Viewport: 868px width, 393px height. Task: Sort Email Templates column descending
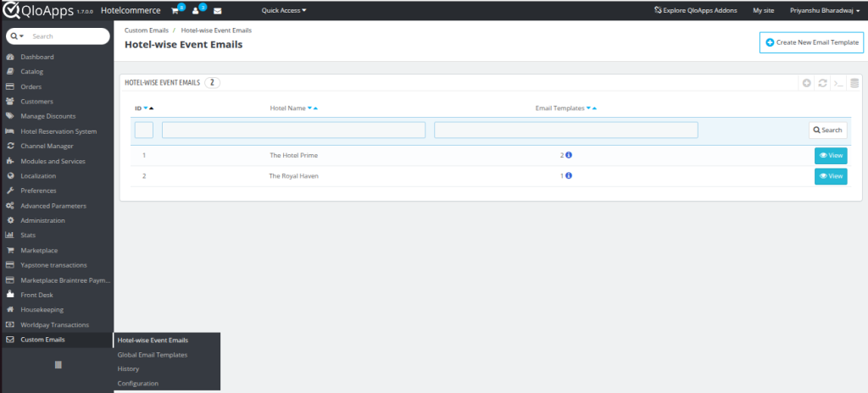coord(588,108)
